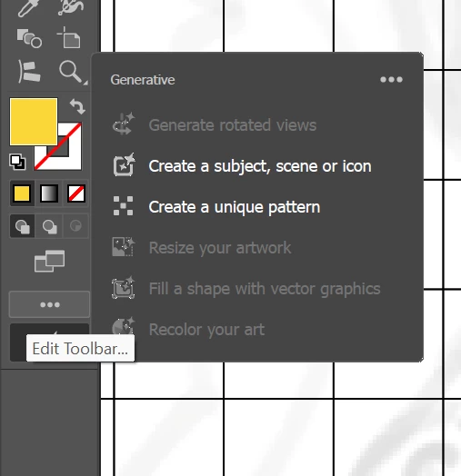Click the yellow Fill color swatch
This screenshot has width=461, height=476.
click(x=34, y=122)
